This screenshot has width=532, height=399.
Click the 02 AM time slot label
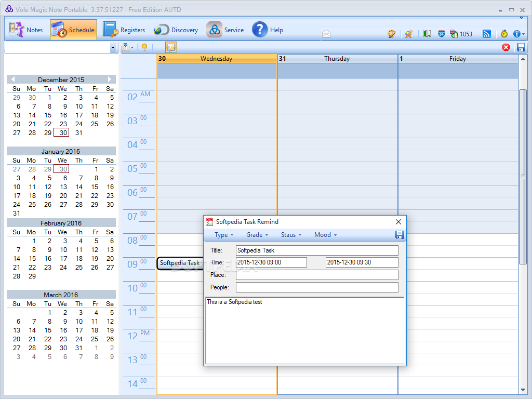pos(138,97)
